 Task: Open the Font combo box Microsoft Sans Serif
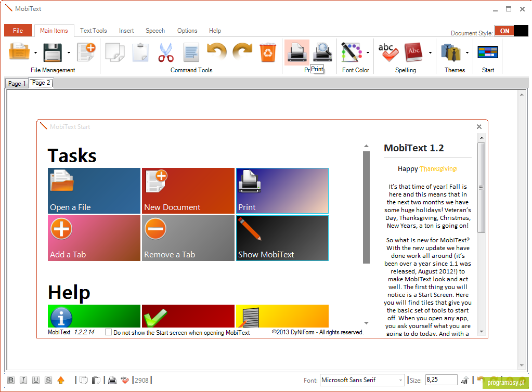[362, 380]
